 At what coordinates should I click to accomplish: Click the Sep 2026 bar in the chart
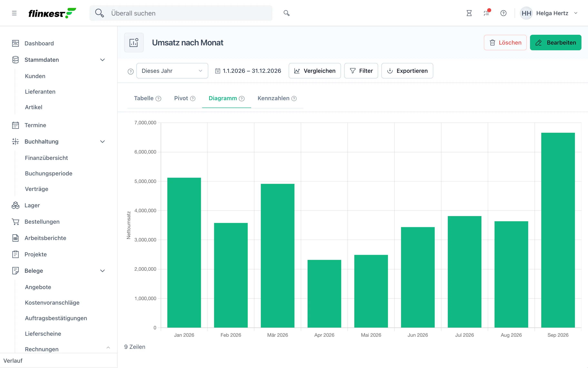tap(558, 230)
